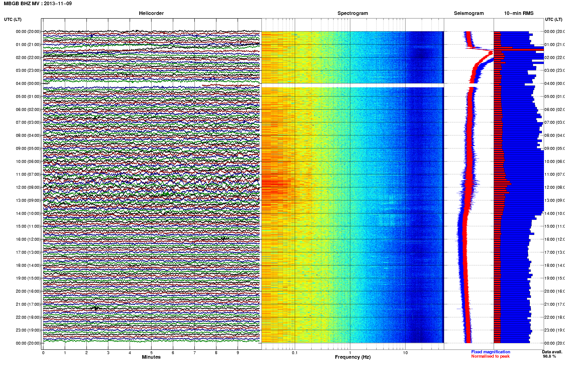Click the '98.8 %' availability value
Screen dimensions: 588x368
click(549, 356)
